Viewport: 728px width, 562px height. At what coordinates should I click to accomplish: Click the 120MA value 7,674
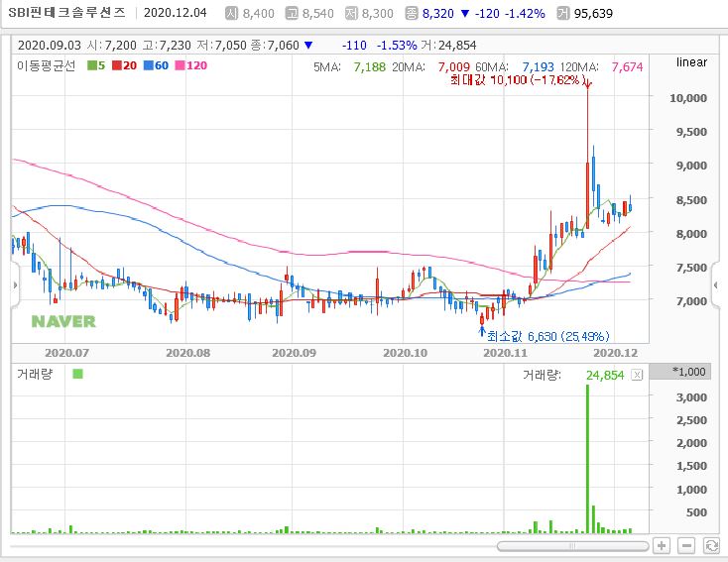click(627, 67)
